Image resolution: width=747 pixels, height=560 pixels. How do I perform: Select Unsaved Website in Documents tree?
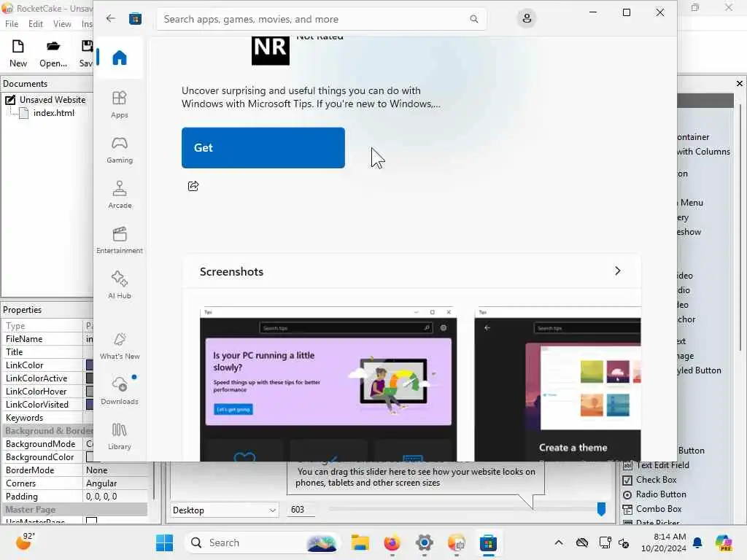point(53,99)
